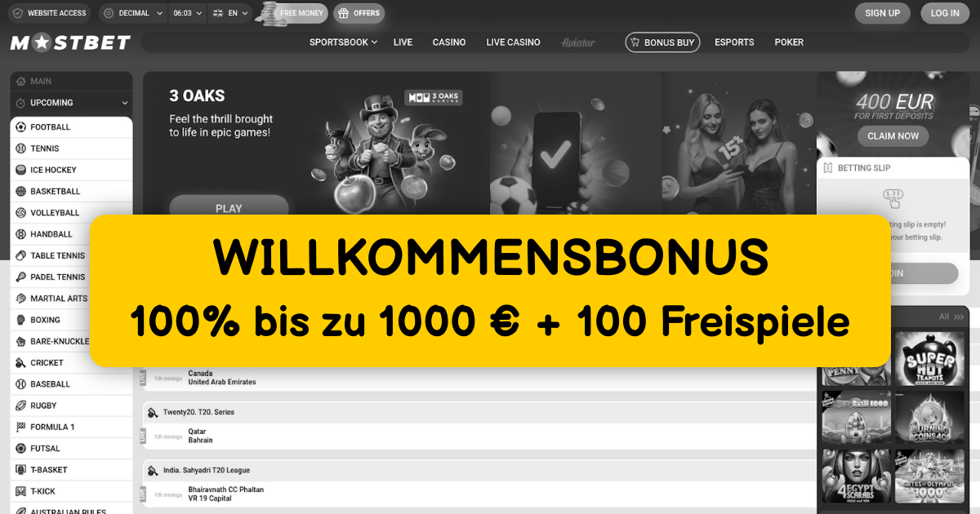Open the EN language dropdown
980x514 pixels.
click(x=229, y=13)
